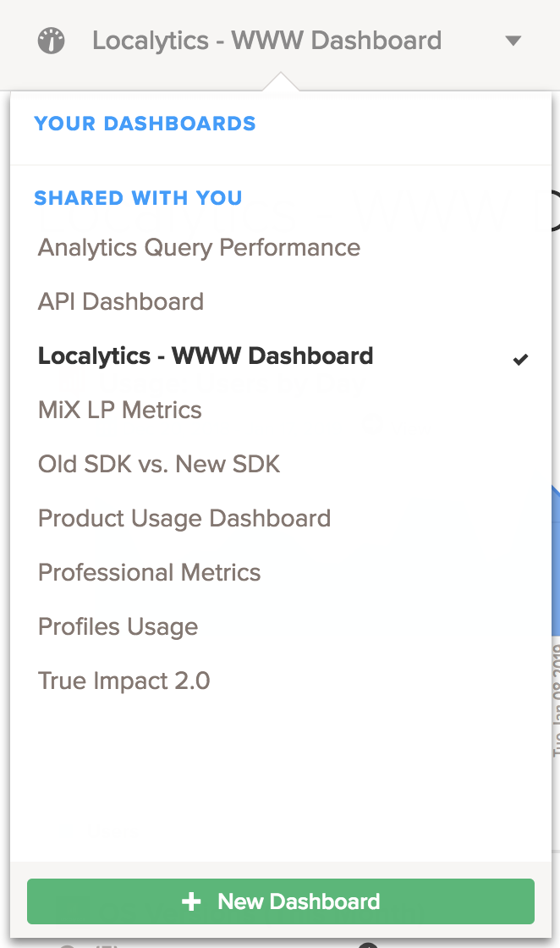Click the dashboard gauge icon in header
The width and height of the screenshot is (560, 948).
click(52, 41)
